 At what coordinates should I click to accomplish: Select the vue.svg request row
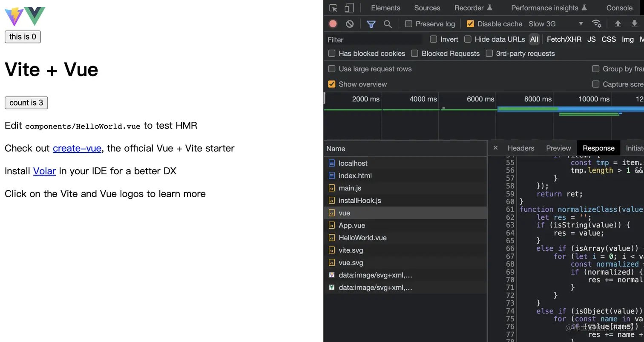click(405, 262)
